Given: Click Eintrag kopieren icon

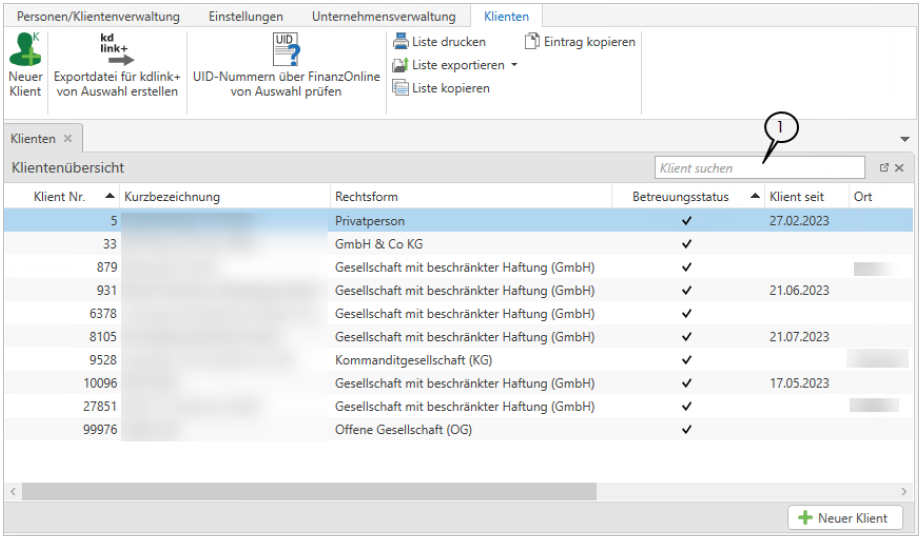Looking at the screenshot, I should tap(533, 42).
